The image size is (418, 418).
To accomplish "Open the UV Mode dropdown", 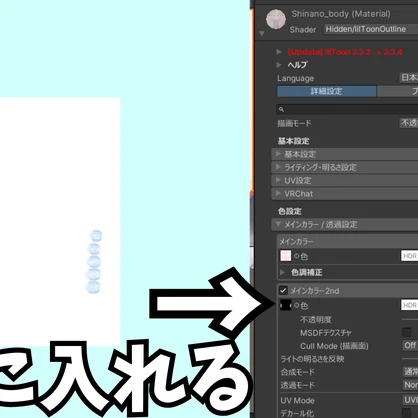I will tap(410, 400).
